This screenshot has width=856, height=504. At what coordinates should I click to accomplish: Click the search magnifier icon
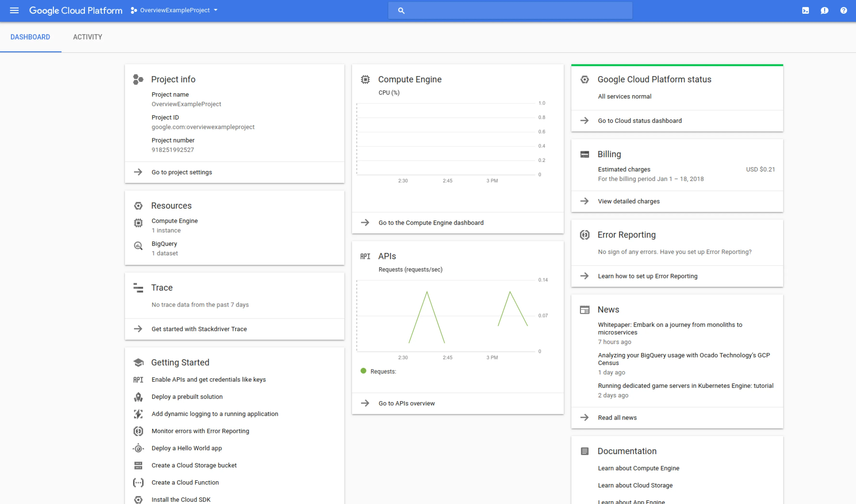(401, 11)
